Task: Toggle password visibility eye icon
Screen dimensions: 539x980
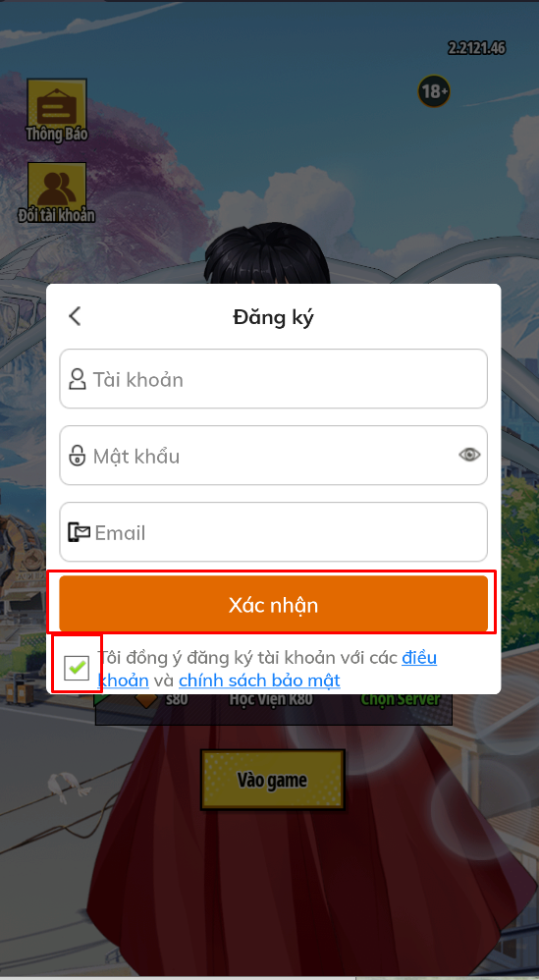Action: [469, 455]
